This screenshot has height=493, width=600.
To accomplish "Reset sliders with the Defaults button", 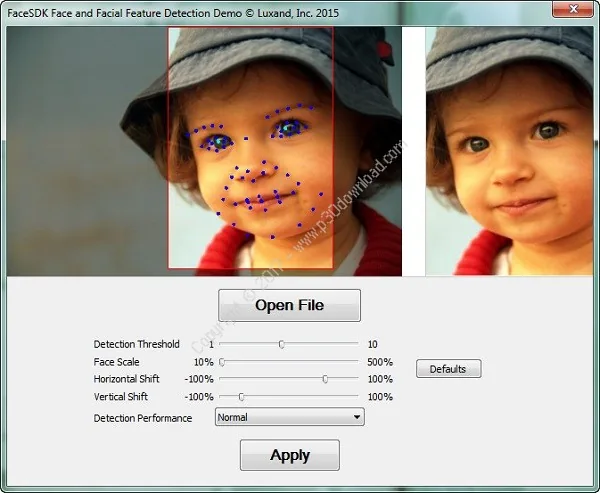I will (448, 369).
